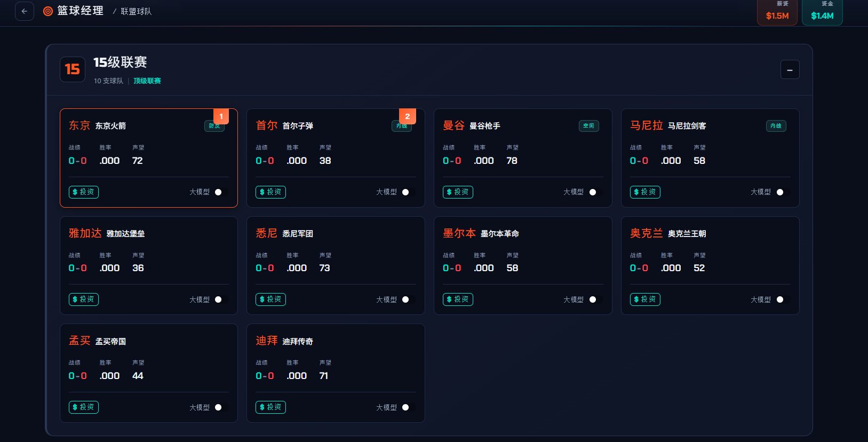Toggle 大模型 switch for 孟买帝国

tap(221, 407)
